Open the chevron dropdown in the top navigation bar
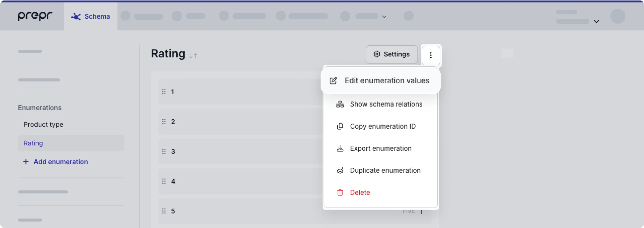The width and height of the screenshot is (644, 228). (x=384, y=17)
